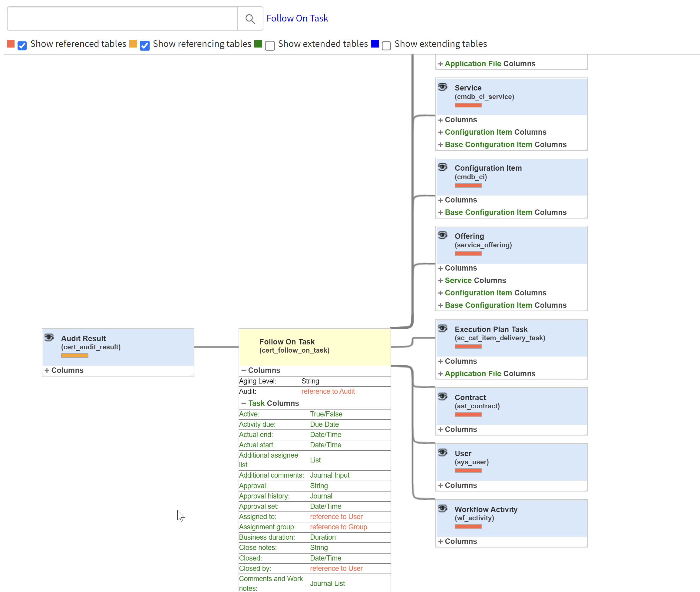Image resolution: width=700 pixels, height=592 pixels.
Task: Click the eye icon on Offering table
Action: tap(442, 235)
